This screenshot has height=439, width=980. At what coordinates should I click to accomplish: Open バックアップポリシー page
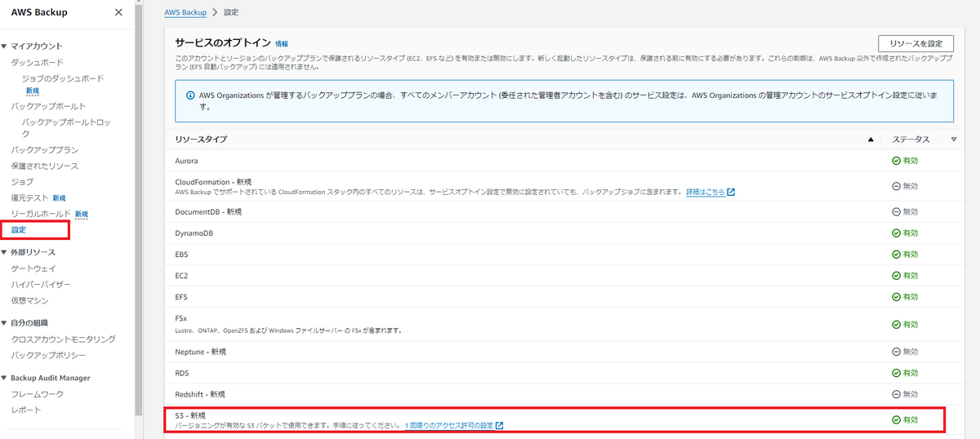tap(48, 355)
